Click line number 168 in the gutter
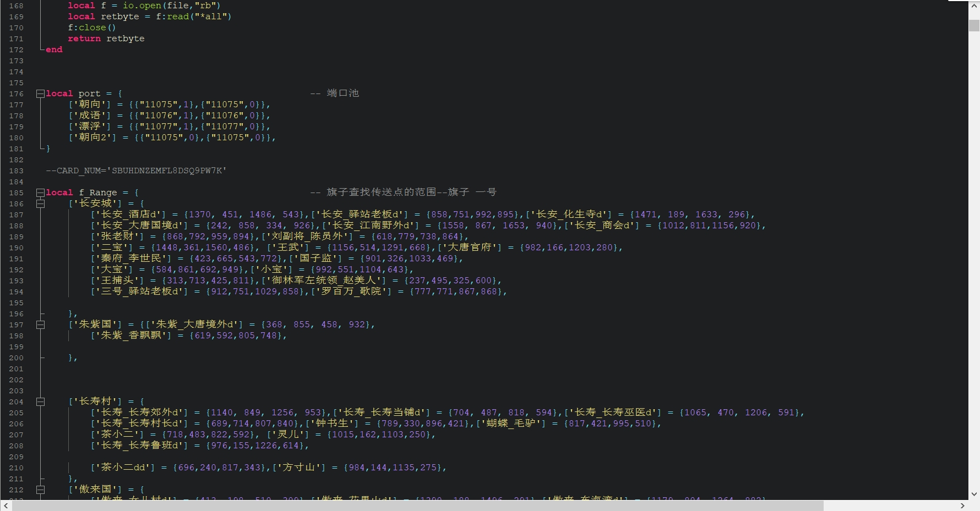980x511 pixels. (16, 6)
